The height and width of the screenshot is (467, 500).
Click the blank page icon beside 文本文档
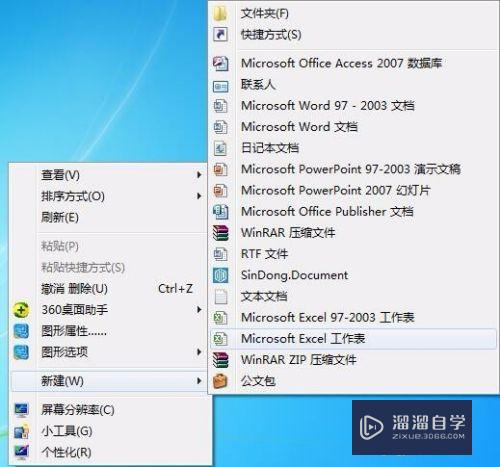[221, 297]
